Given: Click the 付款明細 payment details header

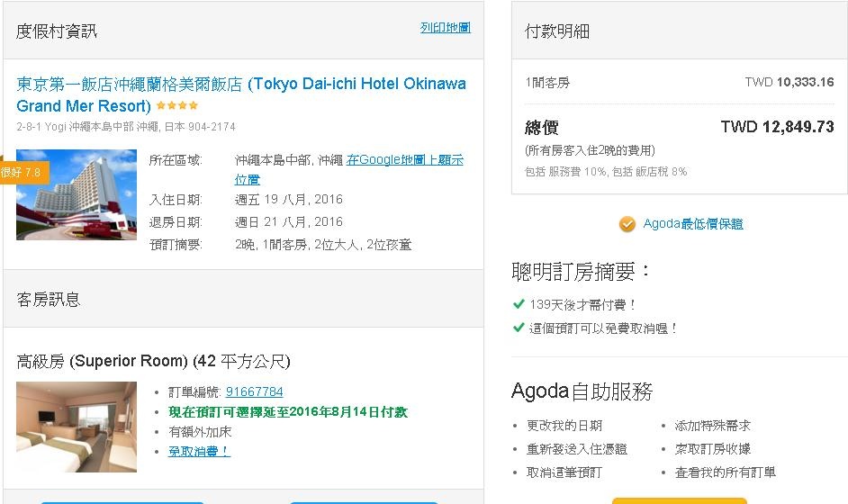Looking at the screenshot, I should pos(557,31).
